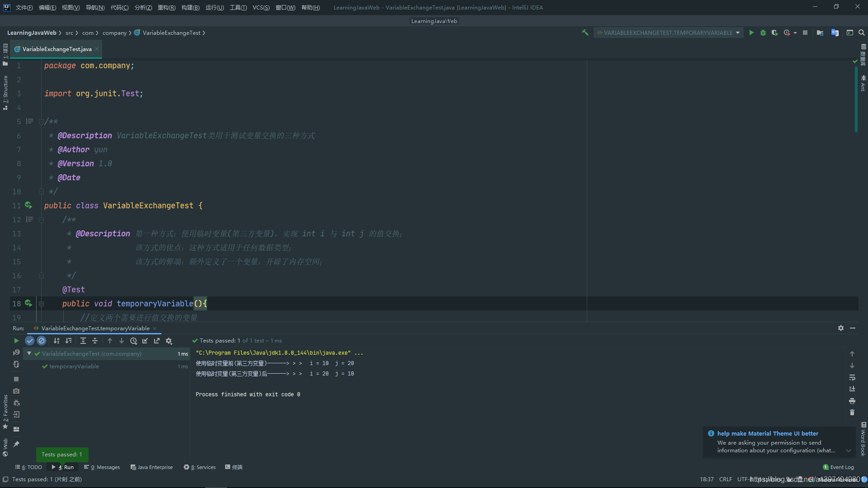
Task: Open the Event Log
Action: click(839, 467)
